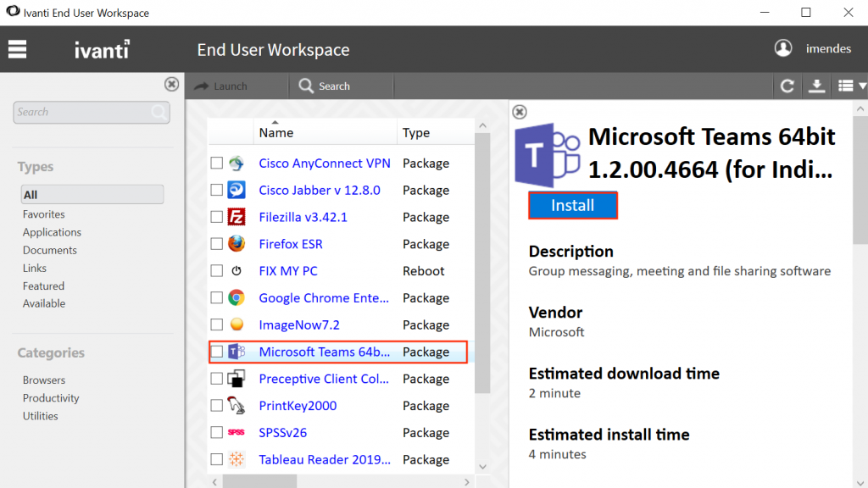Click the ivanti logo
This screenshot has width=868, height=488.
pos(102,49)
